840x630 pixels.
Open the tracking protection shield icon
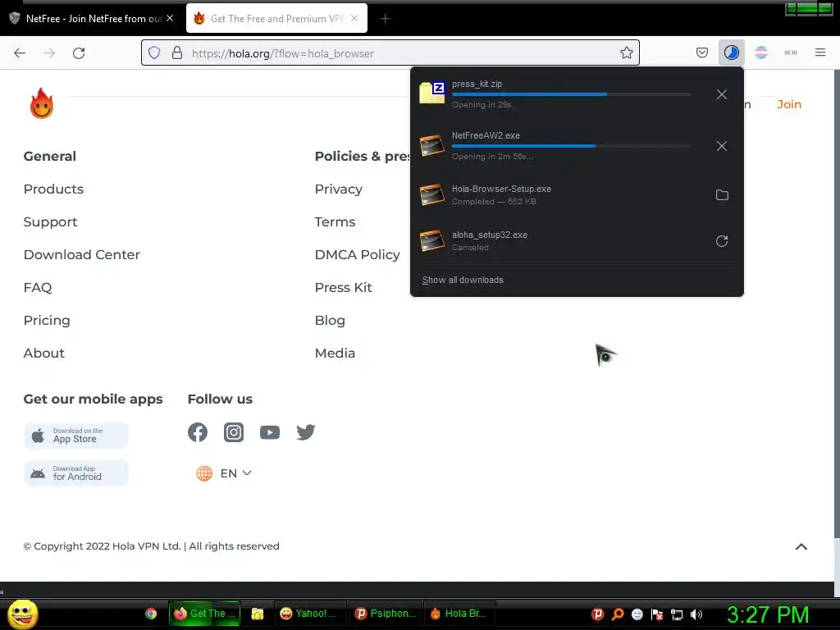[154, 53]
